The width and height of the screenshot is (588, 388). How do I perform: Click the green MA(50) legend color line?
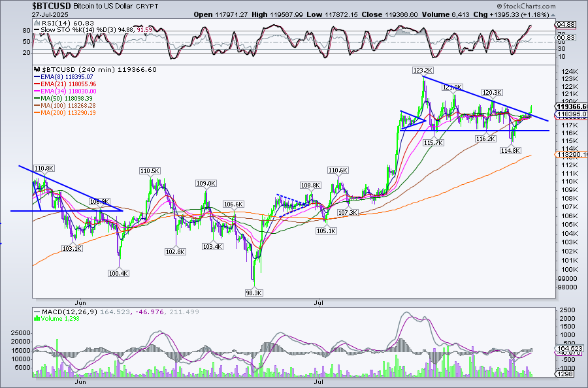(x=37, y=98)
